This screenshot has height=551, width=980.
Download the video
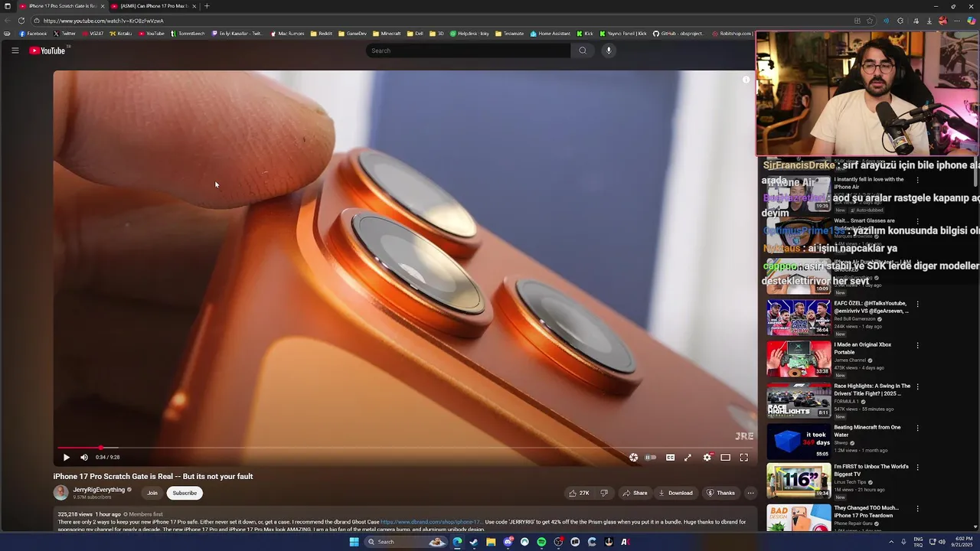pyautogui.click(x=675, y=493)
